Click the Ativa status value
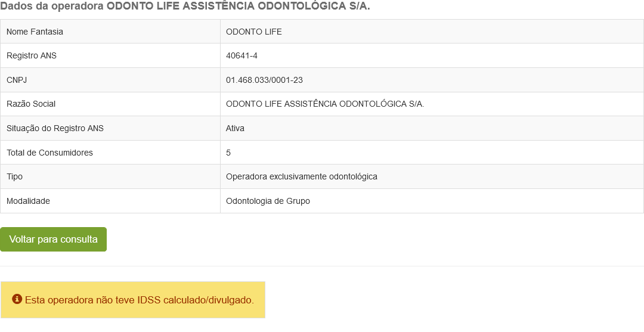 (x=236, y=128)
